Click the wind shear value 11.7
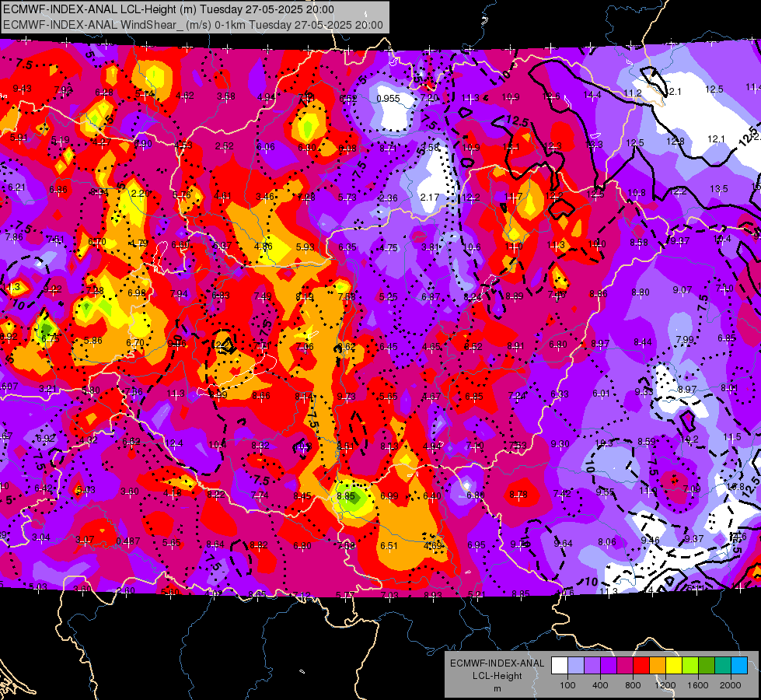 click(514, 197)
